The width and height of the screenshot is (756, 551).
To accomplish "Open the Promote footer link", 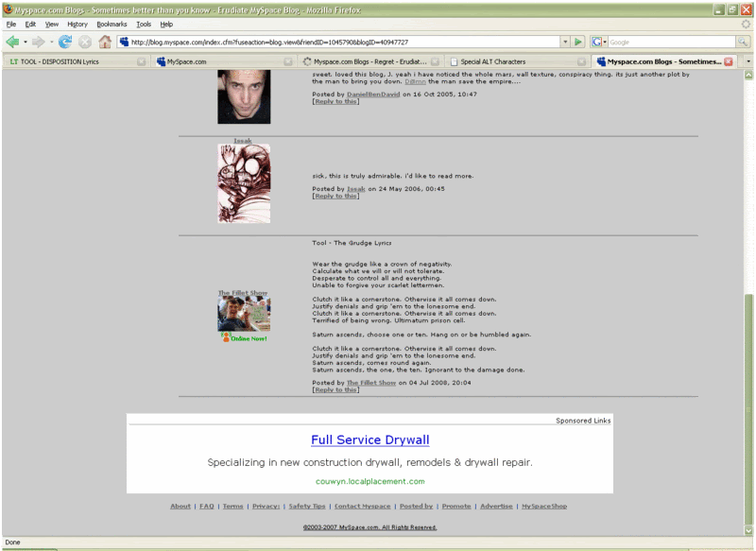I will coord(456,507).
